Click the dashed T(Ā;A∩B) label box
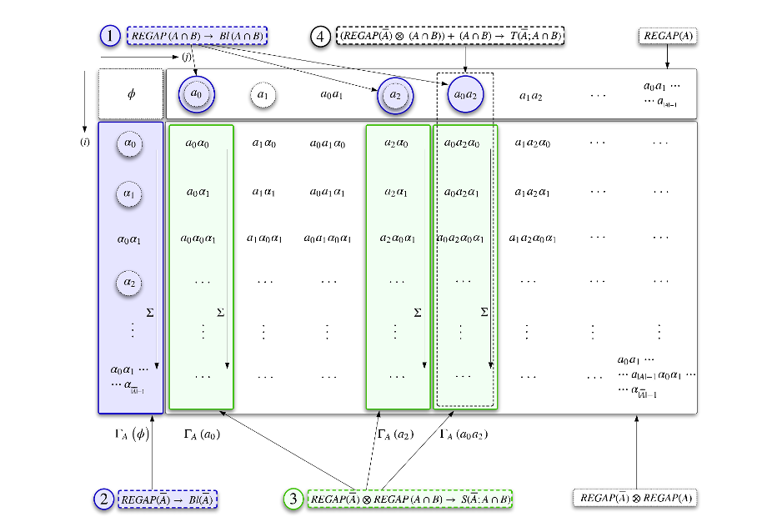The height and width of the screenshot is (532, 782). pyautogui.click(x=450, y=37)
